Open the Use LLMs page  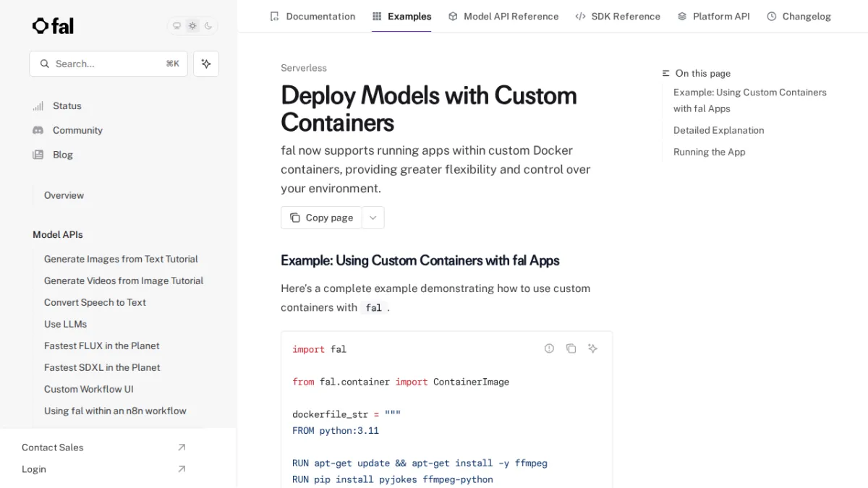(65, 324)
